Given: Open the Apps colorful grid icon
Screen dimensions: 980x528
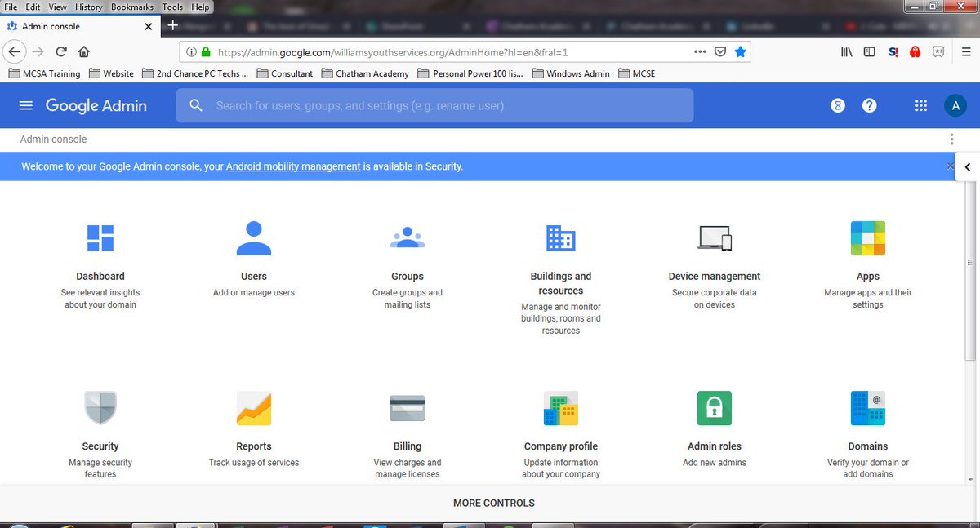Looking at the screenshot, I should coord(868,237).
